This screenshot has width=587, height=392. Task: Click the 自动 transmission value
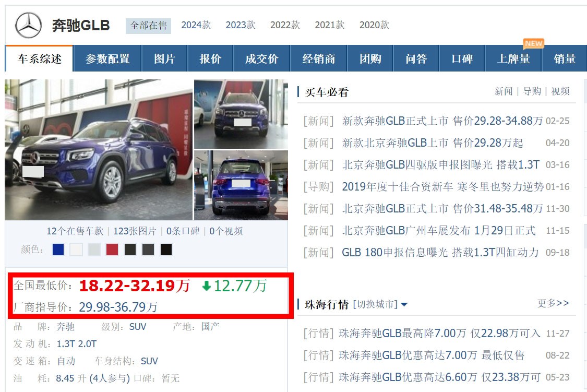[66, 361]
